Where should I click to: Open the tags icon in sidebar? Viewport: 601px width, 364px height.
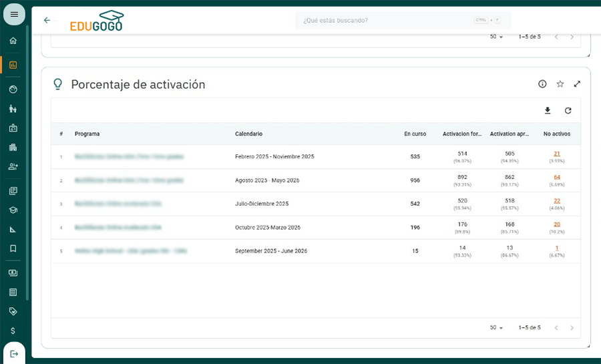(x=13, y=311)
